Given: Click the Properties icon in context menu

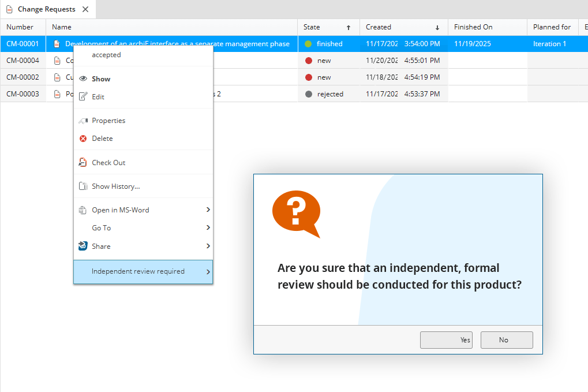Looking at the screenshot, I should point(83,121).
